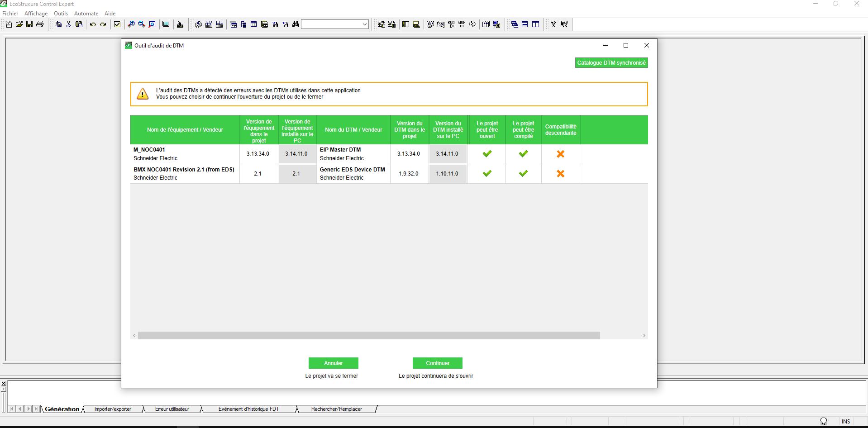Viewport: 868px width, 428px height.
Task: Click the checkmark analyze icon in toolbar
Action: click(x=117, y=24)
